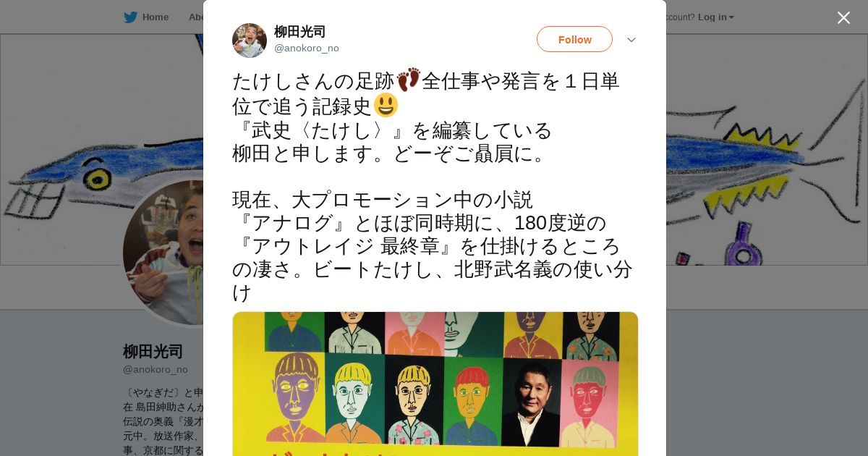868x456 pixels.
Task: Open 柳田光司 name in the profile sidebar
Action: (x=153, y=352)
